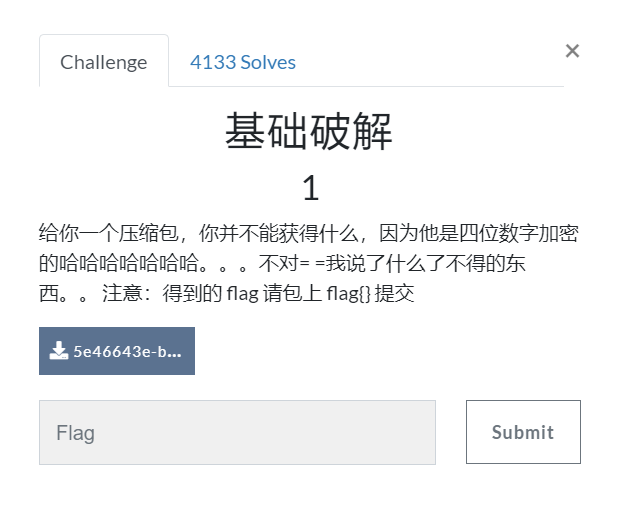Click the Flag placeholder text
The width and height of the screenshot is (618, 520).
(75, 433)
